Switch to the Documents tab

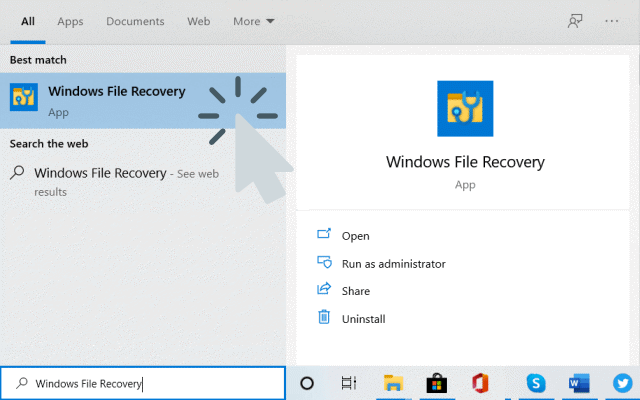click(x=135, y=21)
